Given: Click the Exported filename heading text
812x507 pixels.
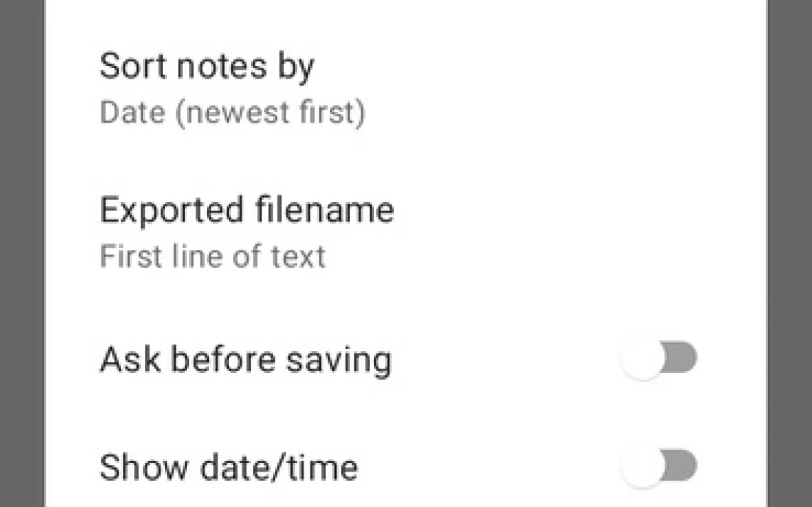Looking at the screenshot, I should click(247, 210).
